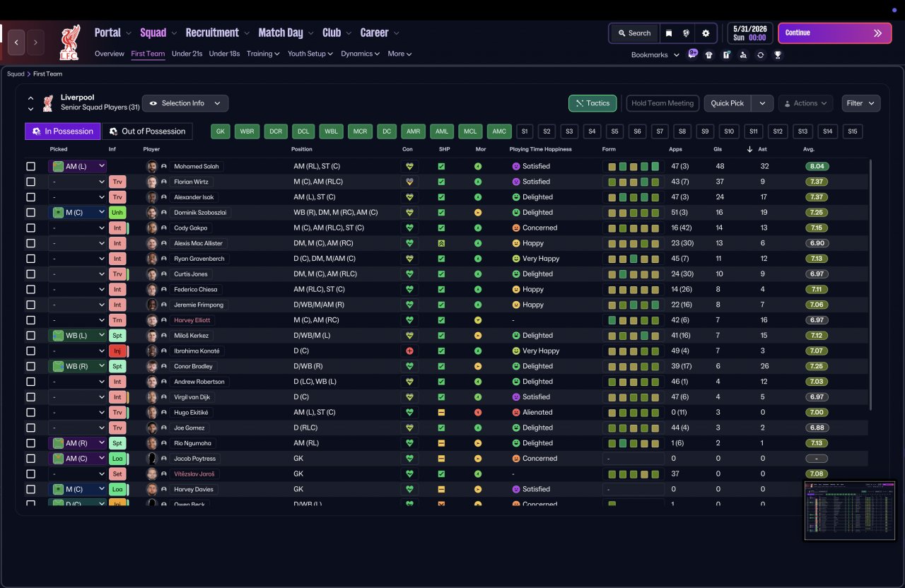The image size is (905, 588).
Task: Click the scouting player-search shortcut icon
Action: point(743,54)
